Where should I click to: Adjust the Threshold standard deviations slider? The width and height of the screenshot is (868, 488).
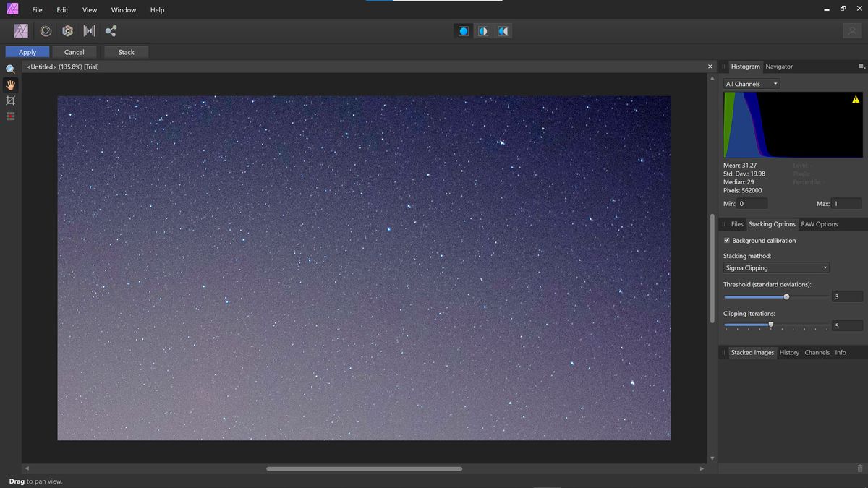(x=786, y=296)
